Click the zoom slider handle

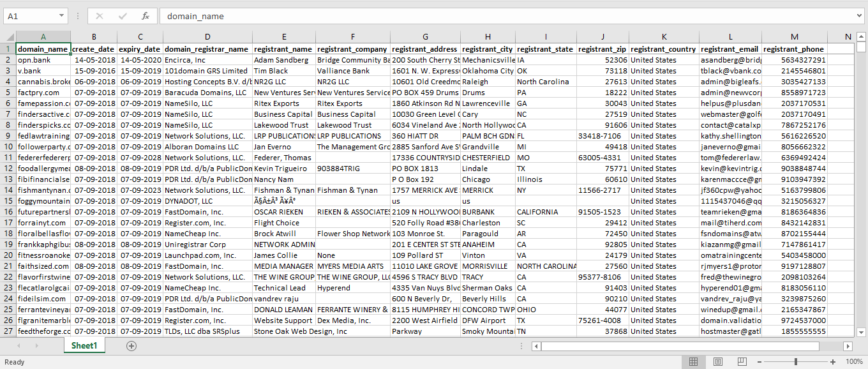[795, 362]
